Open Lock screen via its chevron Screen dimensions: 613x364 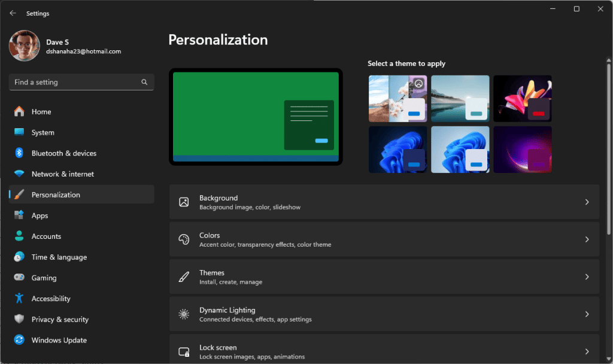pos(587,351)
